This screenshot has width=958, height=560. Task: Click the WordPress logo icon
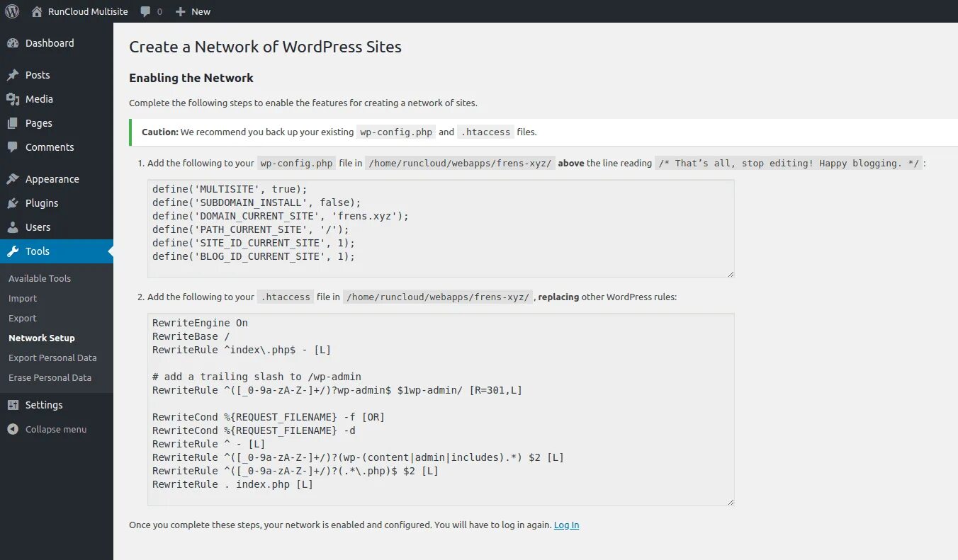12,11
